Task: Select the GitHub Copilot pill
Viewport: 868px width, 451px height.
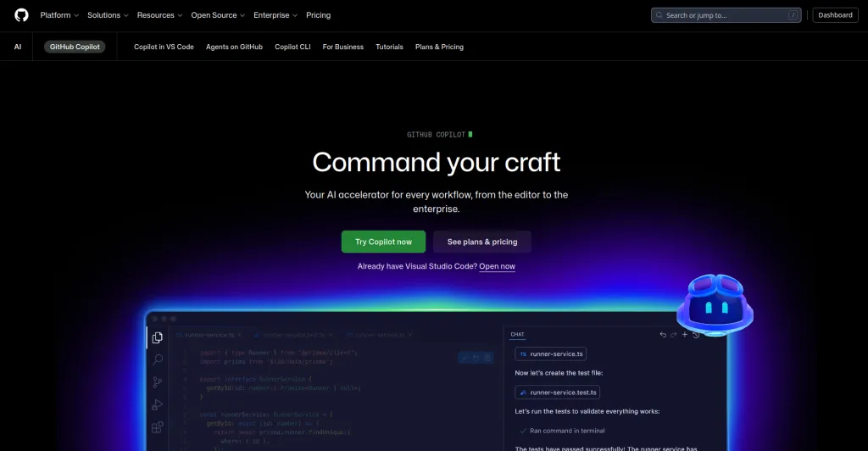Action: coord(75,47)
